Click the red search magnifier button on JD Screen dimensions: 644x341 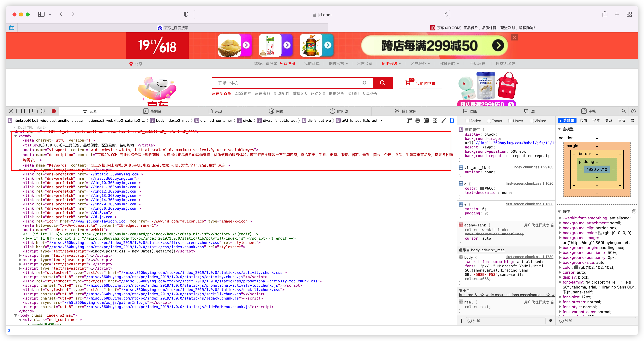(383, 83)
